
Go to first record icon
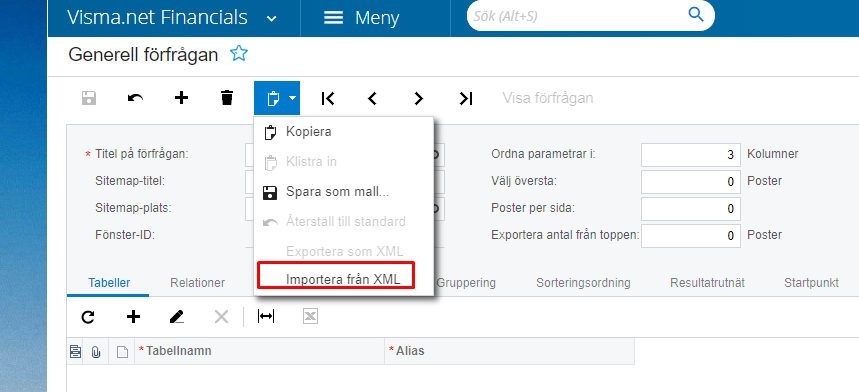[x=328, y=99]
